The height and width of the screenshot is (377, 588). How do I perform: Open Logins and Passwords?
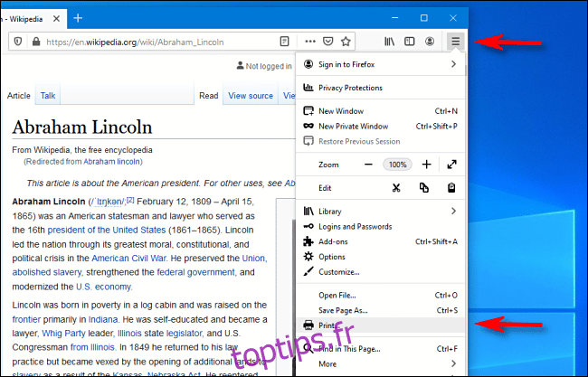380,226
